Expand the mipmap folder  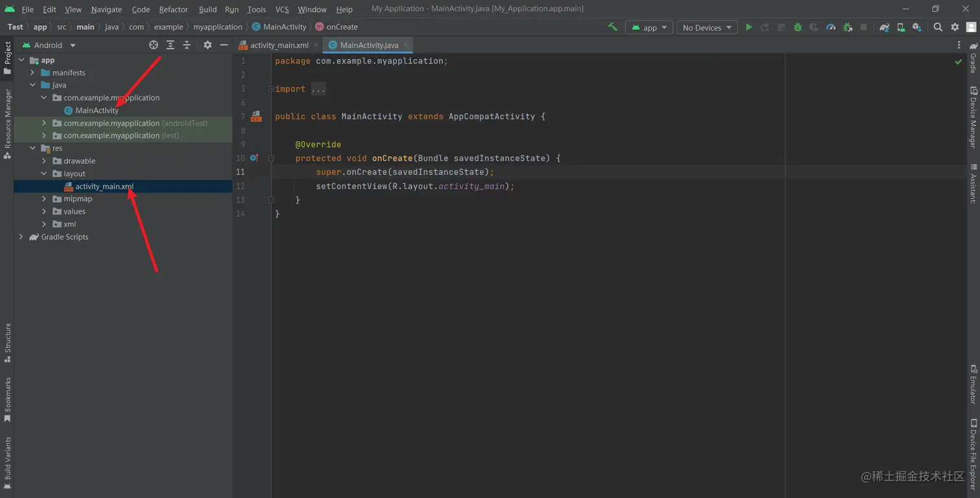coord(44,199)
